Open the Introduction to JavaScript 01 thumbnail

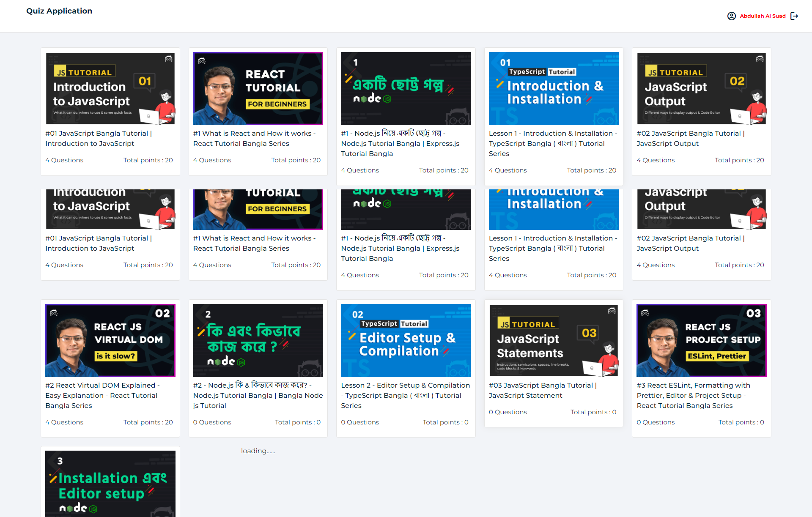click(110, 88)
